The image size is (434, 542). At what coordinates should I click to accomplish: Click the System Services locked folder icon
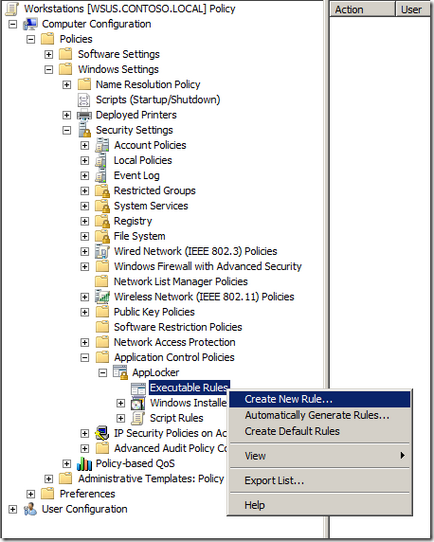(x=102, y=206)
